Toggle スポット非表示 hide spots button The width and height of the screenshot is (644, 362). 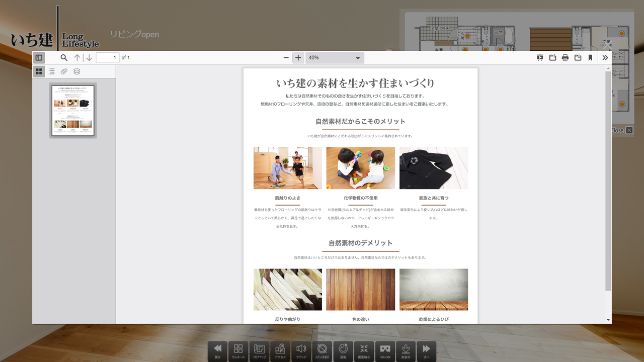coord(322,351)
